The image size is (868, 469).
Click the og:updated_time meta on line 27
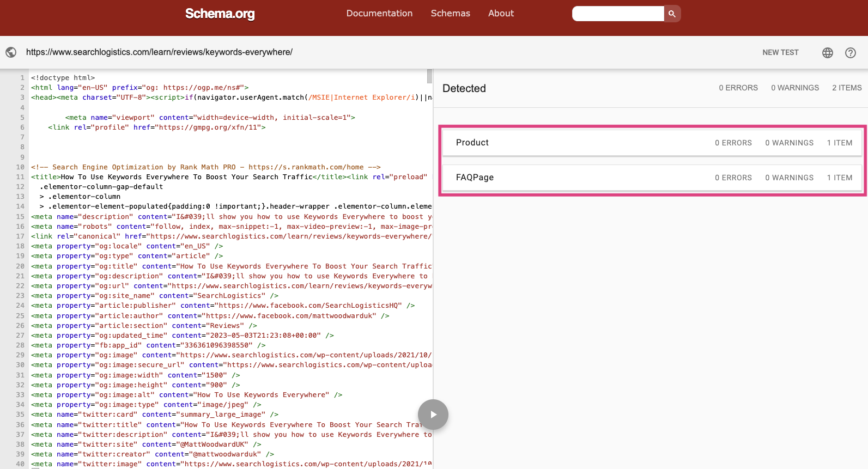click(183, 336)
